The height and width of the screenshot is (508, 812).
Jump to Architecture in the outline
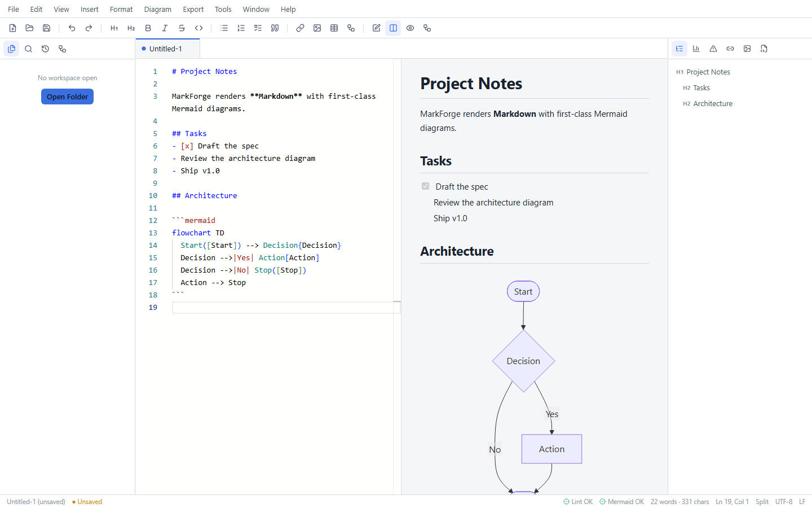point(713,104)
